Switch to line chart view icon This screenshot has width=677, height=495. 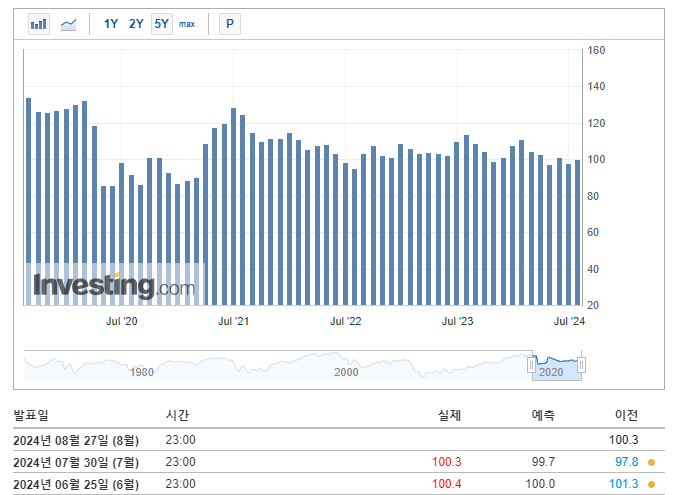coord(68,24)
